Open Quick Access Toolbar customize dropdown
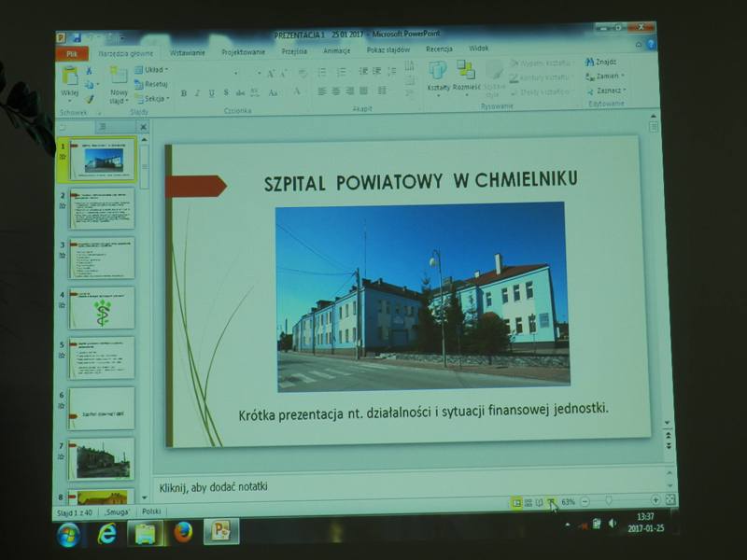This screenshot has width=747, height=560. [123, 37]
